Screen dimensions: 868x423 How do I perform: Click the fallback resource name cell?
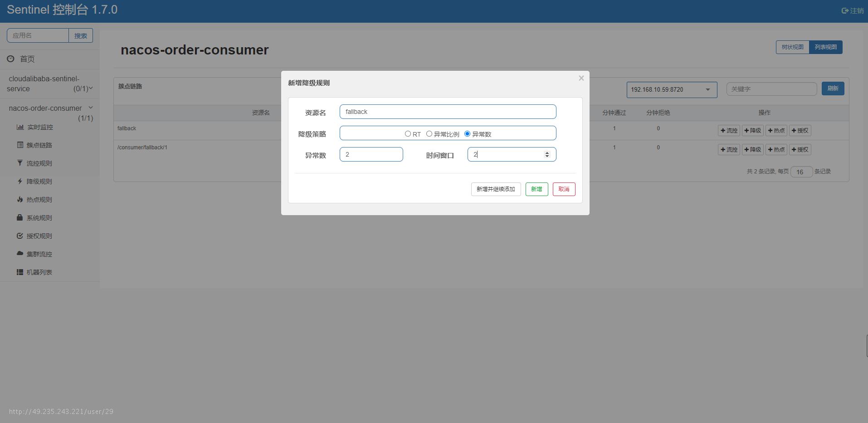click(127, 128)
